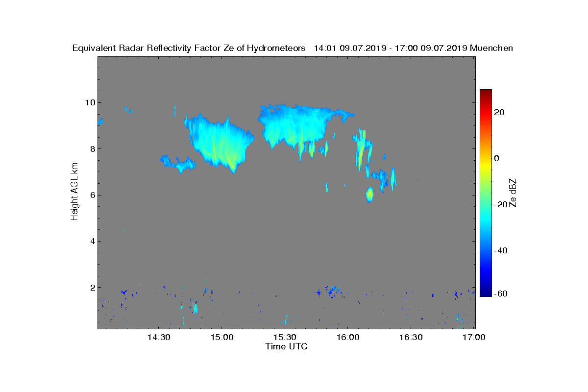The height and width of the screenshot is (392, 588).
Task: Click the 15:30 time tick label
Action: tap(284, 338)
